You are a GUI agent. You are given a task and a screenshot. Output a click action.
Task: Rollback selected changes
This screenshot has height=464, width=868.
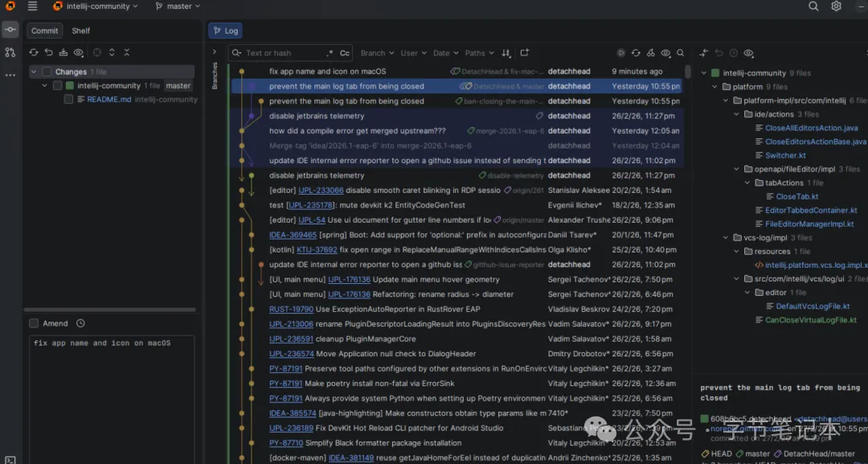coord(49,52)
